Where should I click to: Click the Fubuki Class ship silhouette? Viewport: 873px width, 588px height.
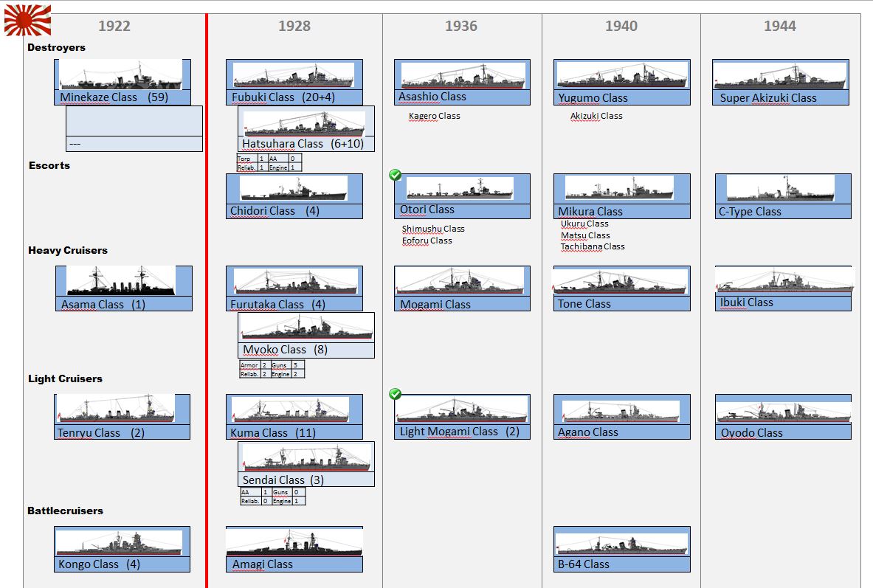[294, 75]
